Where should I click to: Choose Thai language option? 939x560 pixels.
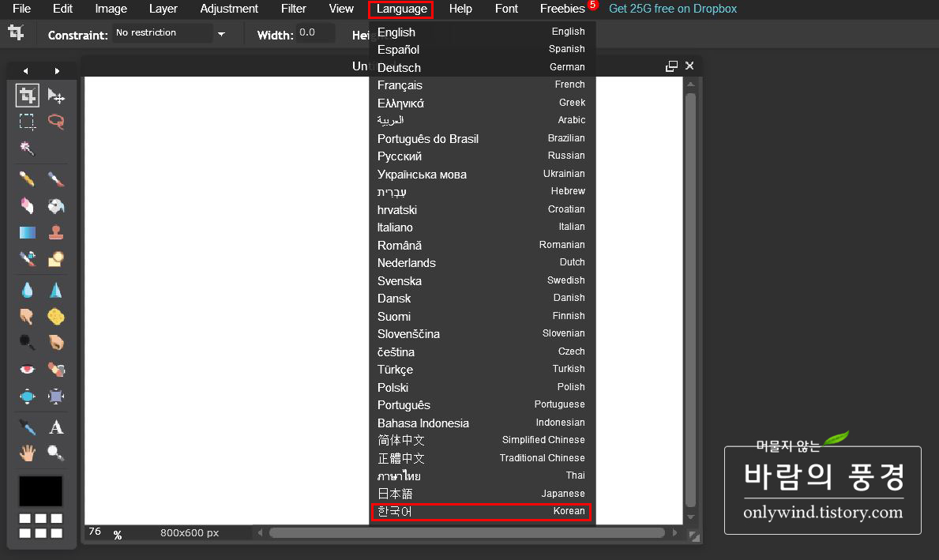click(481, 475)
